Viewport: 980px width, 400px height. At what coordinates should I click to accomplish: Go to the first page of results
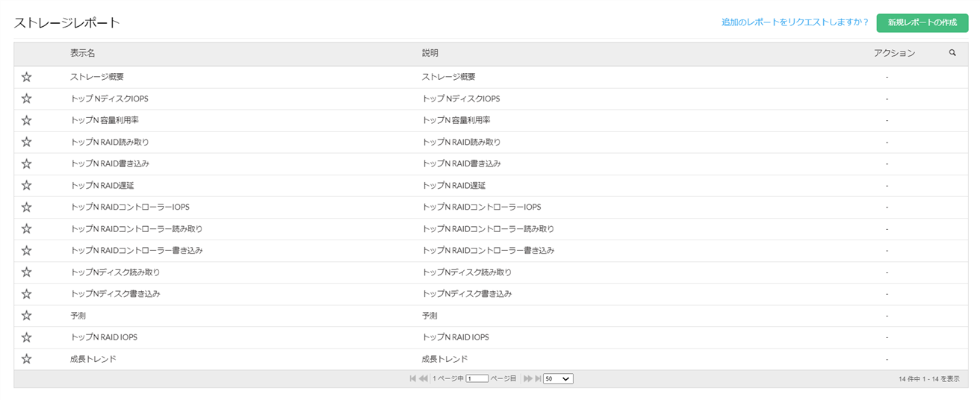[413, 379]
